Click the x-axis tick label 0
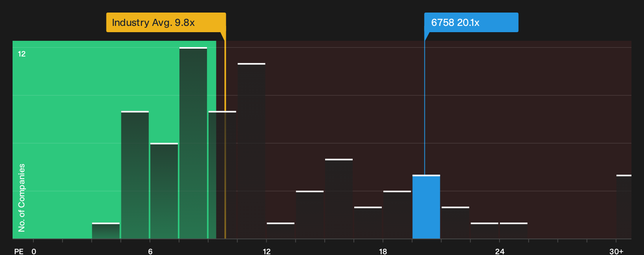The width and height of the screenshot is (644, 255). click(34, 251)
